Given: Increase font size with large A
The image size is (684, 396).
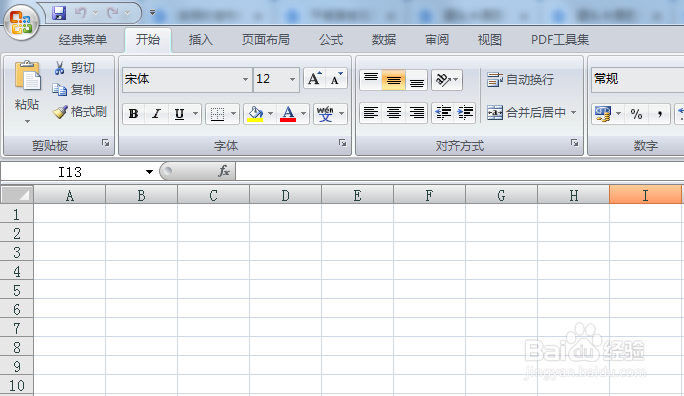Looking at the screenshot, I should [x=314, y=79].
